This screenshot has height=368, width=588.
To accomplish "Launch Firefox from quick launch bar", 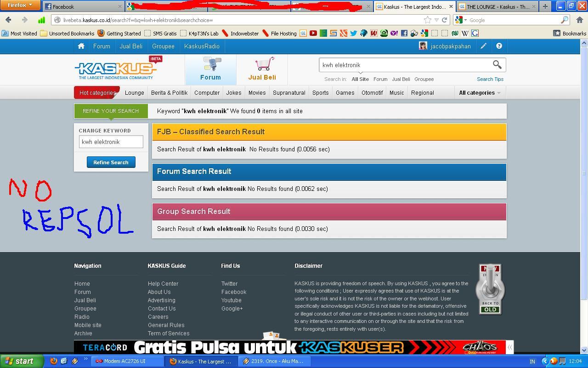I will pyautogui.click(x=53, y=361).
